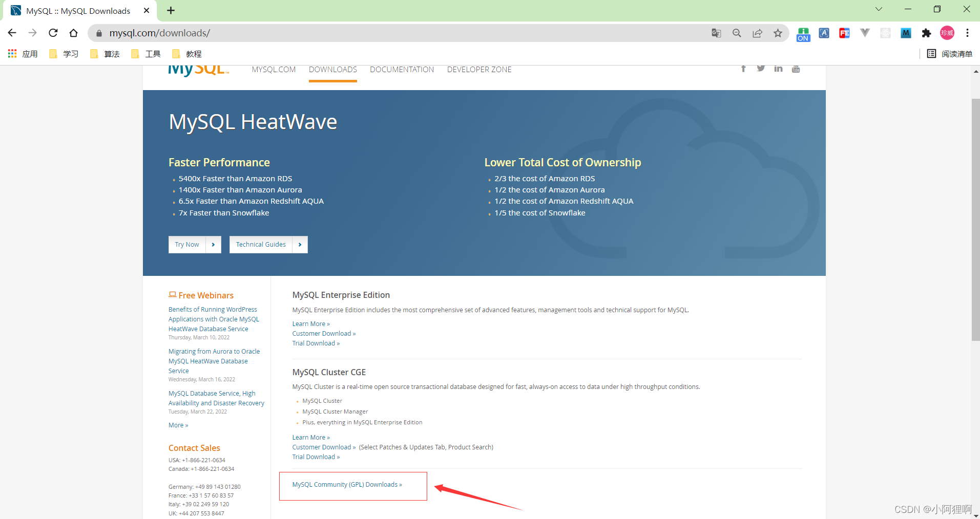980x519 pixels.
Task: Click Learn More » under MySQL Cluster CGE
Action: coord(311,438)
